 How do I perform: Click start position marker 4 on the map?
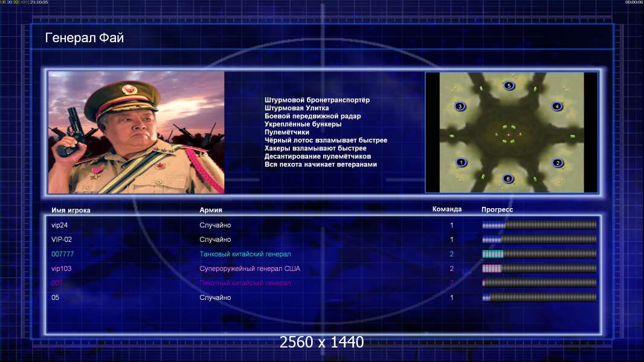click(557, 106)
